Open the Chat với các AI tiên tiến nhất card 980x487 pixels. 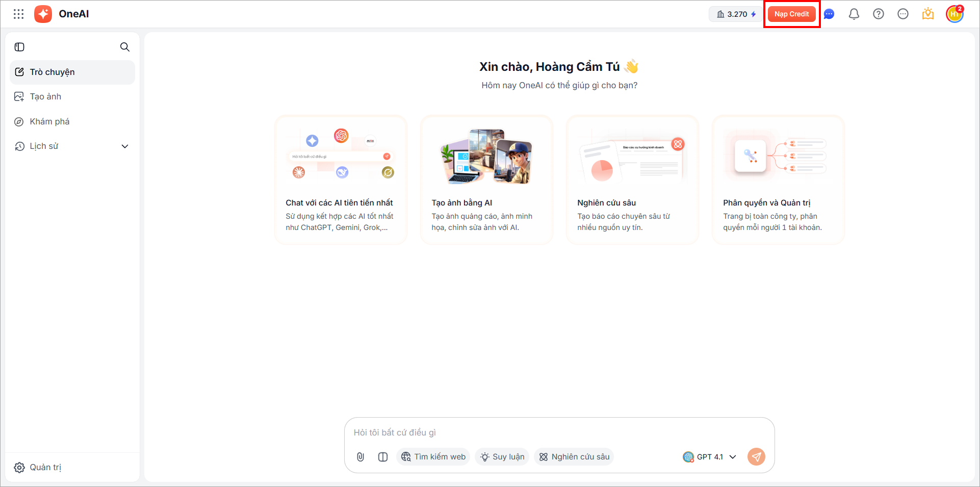click(341, 180)
